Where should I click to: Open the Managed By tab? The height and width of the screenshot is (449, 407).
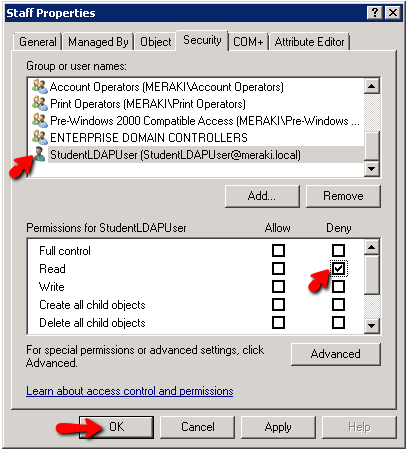tap(98, 42)
